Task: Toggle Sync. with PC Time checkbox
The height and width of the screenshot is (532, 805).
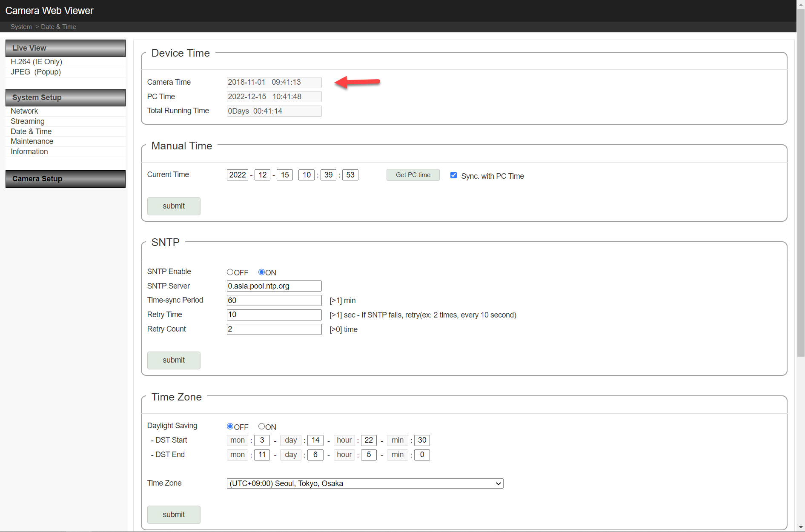Action: point(454,175)
